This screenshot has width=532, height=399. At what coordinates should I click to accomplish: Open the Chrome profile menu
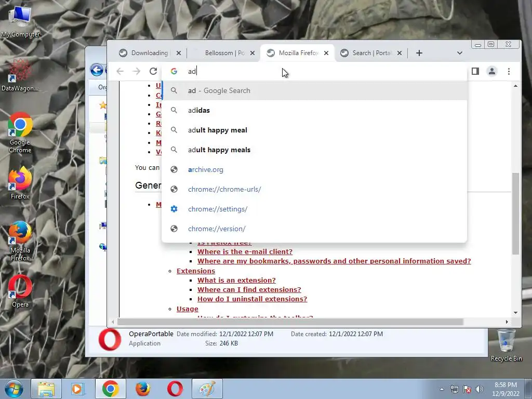(492, 71)
